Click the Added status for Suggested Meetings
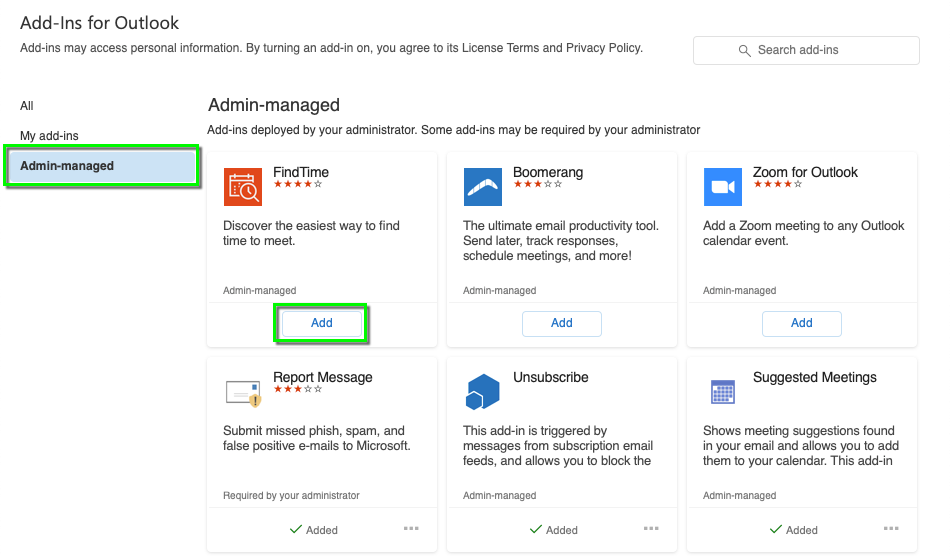950x556 pixels. click(794, 530)
